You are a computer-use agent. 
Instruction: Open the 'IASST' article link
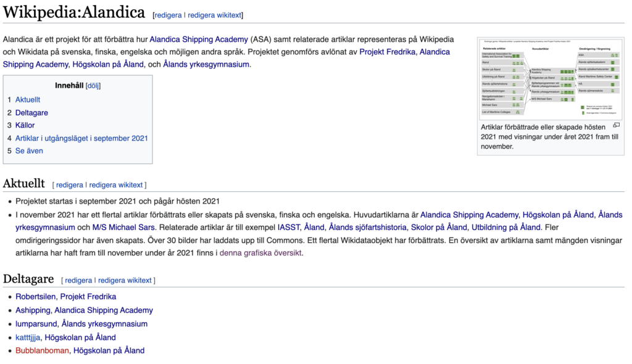tap(289, 227)
